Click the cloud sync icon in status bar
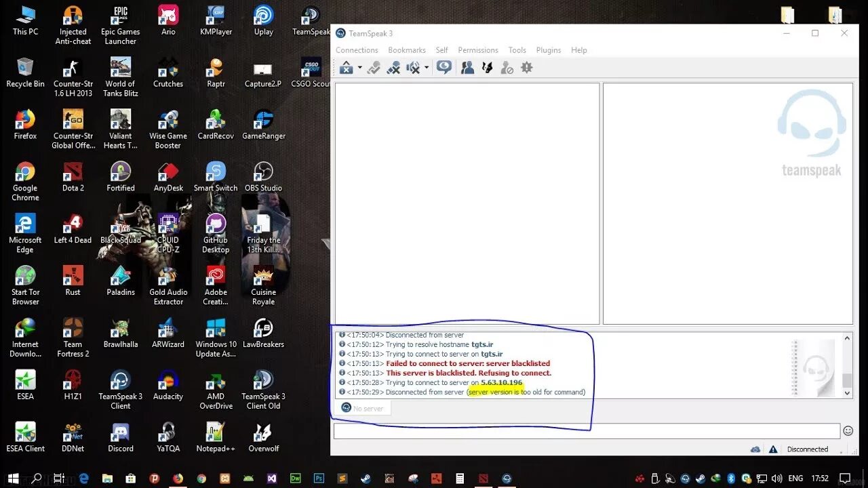868x488 pixels. [x=755, y=449]
